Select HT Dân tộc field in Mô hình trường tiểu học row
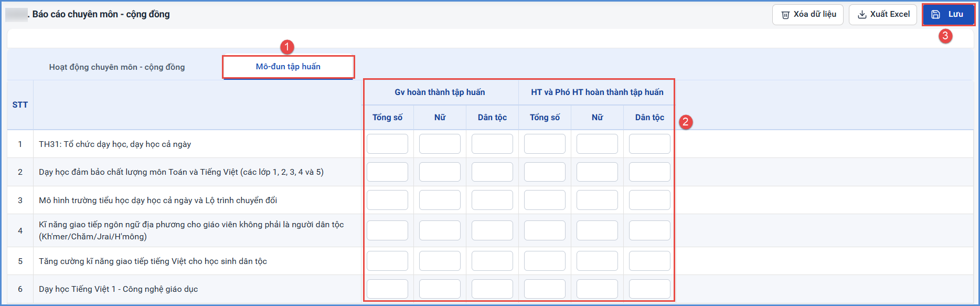Image resolution: width=980 pixels, height=306 pixels. click(x=649, y=200)
